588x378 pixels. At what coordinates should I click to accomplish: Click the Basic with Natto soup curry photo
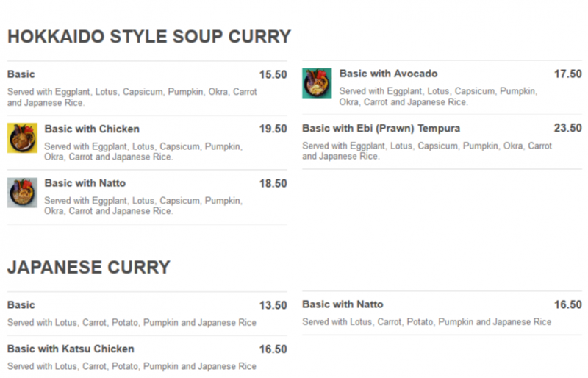pos(22,193)
